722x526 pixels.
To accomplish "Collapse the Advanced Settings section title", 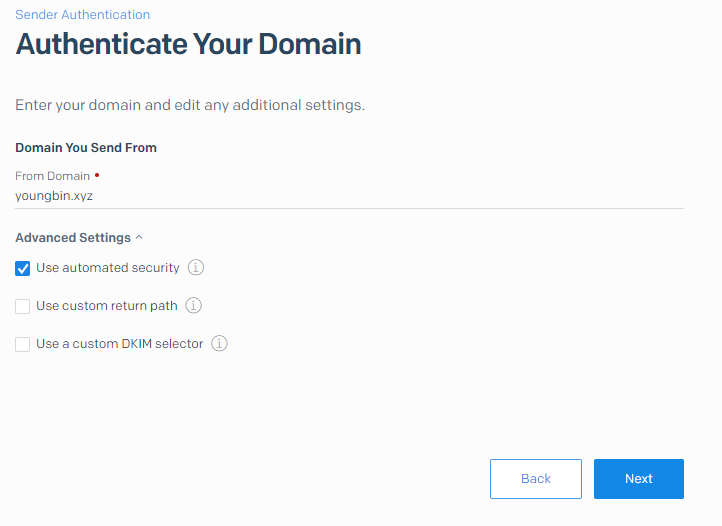I will pos(73,238).
